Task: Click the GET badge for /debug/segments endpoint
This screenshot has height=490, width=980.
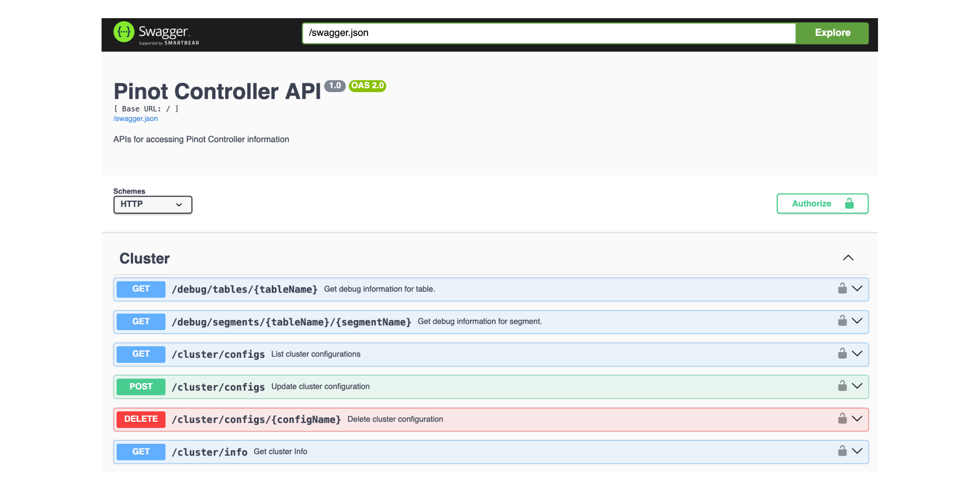Action: point(141,321)
